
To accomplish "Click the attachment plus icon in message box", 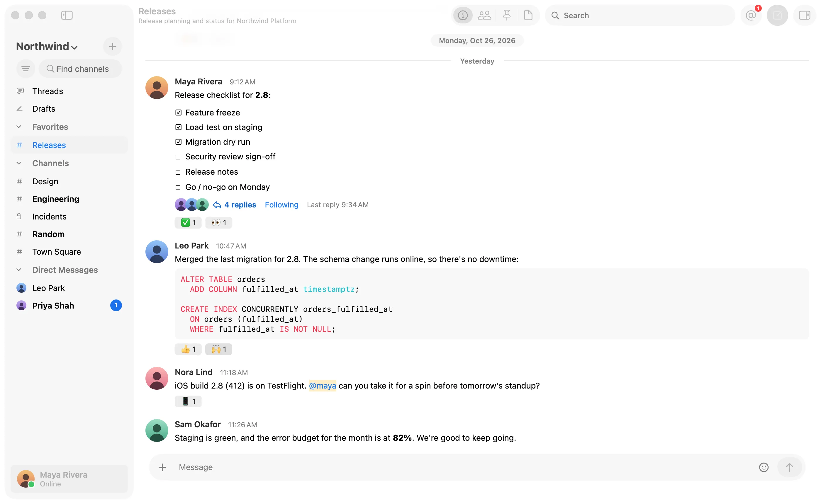I will click(162, 467).
